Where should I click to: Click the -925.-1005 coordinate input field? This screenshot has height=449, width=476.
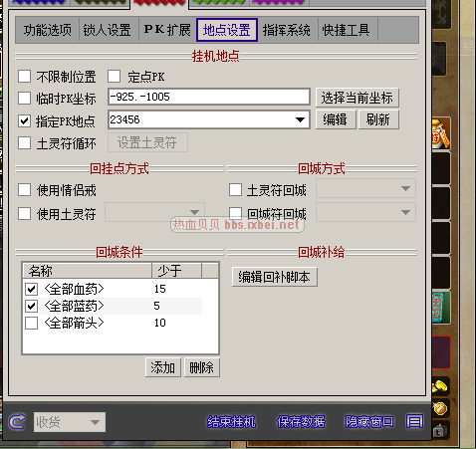pos(209,97)
